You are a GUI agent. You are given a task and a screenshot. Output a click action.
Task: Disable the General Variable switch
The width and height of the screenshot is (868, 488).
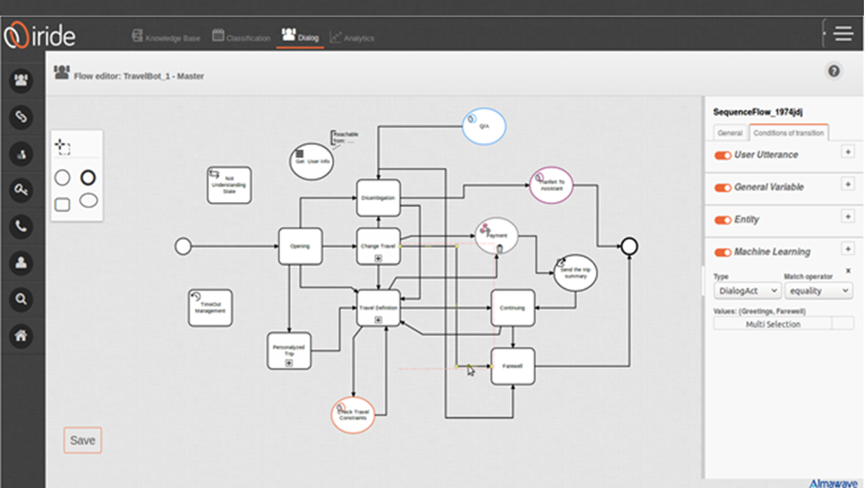point(723,188)
